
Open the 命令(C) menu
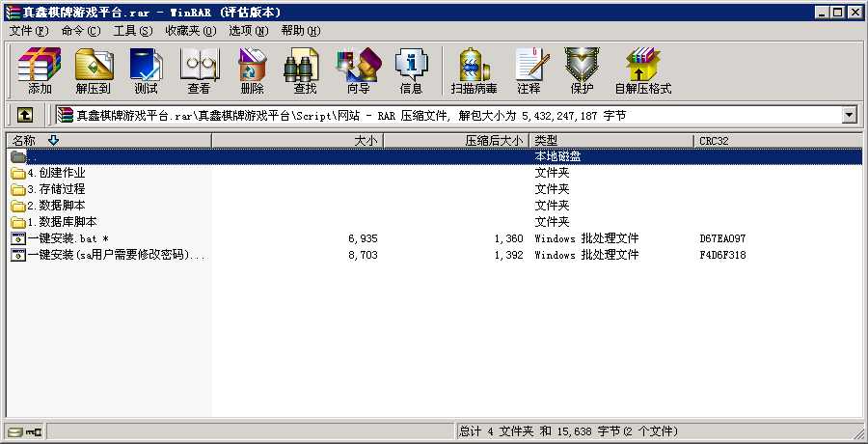pos(81,31)
